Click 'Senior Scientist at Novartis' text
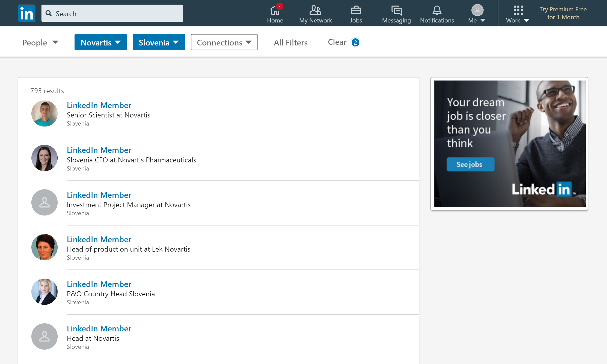This screenshot has height=364, width=607. coord(109,115)
